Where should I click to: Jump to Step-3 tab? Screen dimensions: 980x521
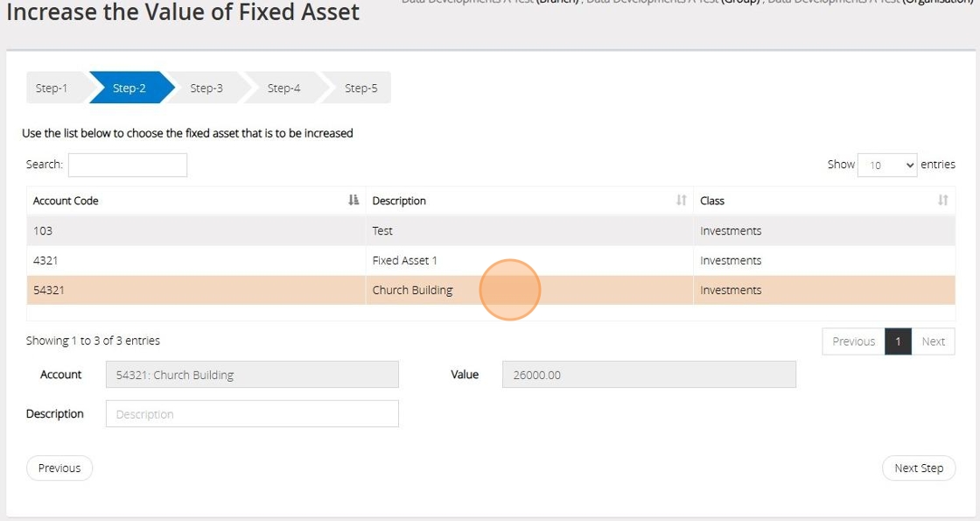tap(206, 88)
